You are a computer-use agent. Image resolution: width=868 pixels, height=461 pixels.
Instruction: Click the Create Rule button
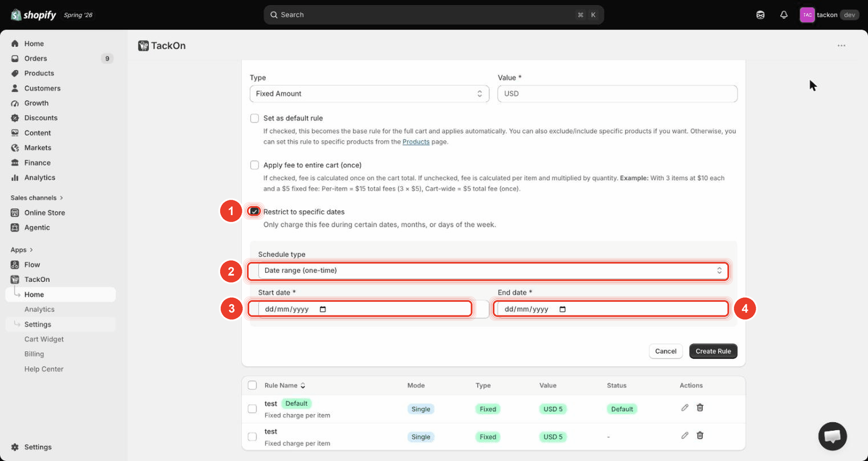point(713,351)
